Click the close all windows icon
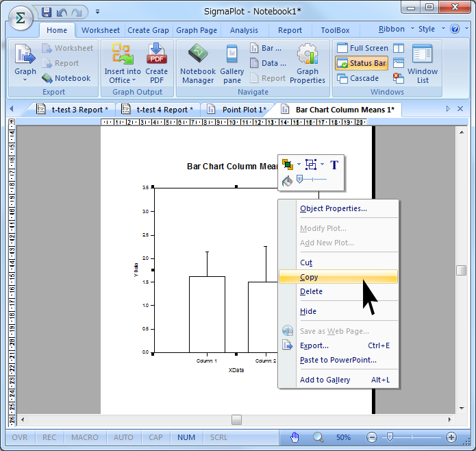The image size is (476, 451). pyautogui.click(x=399, y=78)
